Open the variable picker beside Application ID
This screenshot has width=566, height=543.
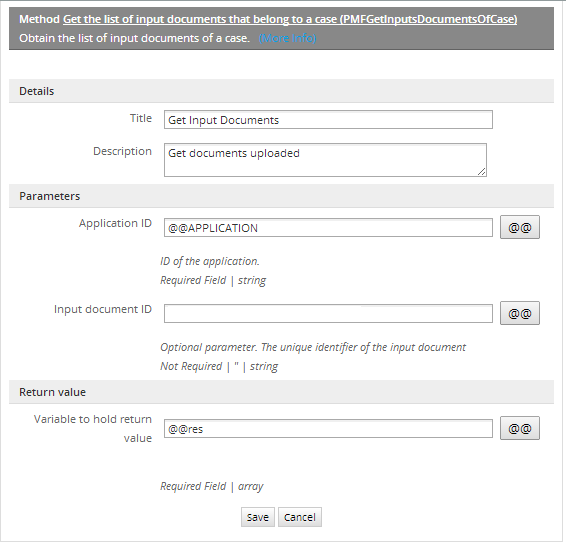tap(519, 227)
